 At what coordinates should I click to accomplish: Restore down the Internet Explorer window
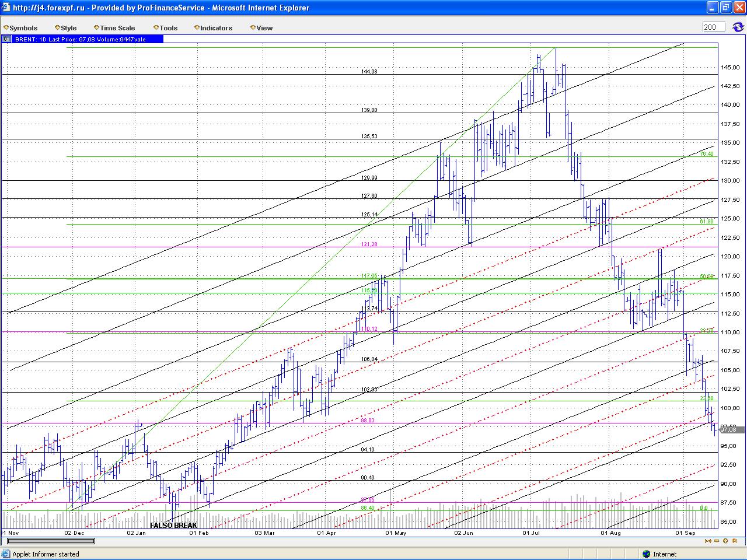coord(726,8)
